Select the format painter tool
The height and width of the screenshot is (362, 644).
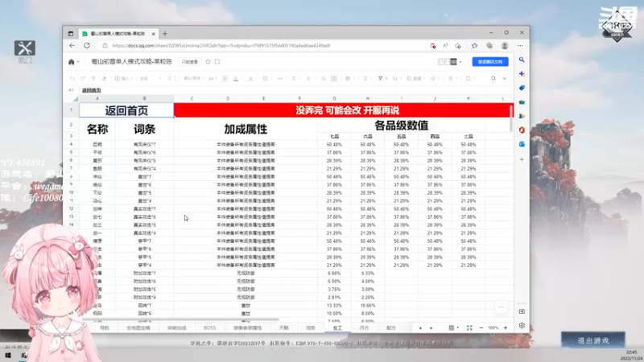[93, 78]
